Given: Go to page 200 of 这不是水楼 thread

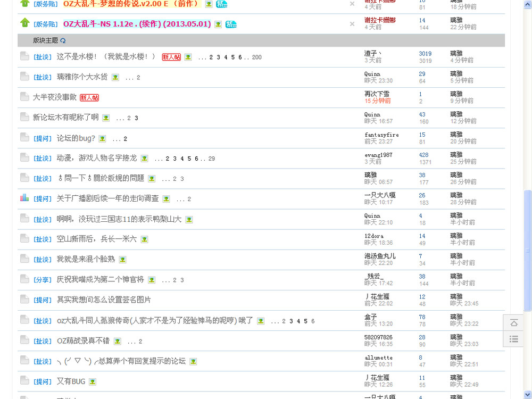Looking at the screenshot, I should tap(257, 57).
